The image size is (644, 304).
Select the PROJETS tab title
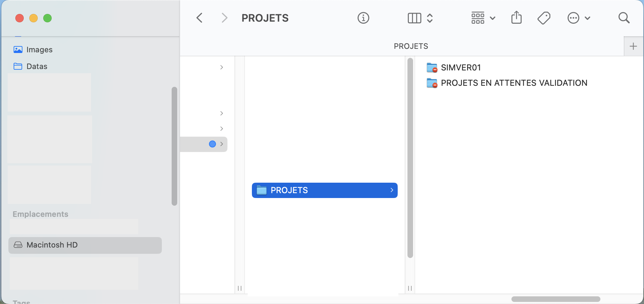tap(411, 46)
